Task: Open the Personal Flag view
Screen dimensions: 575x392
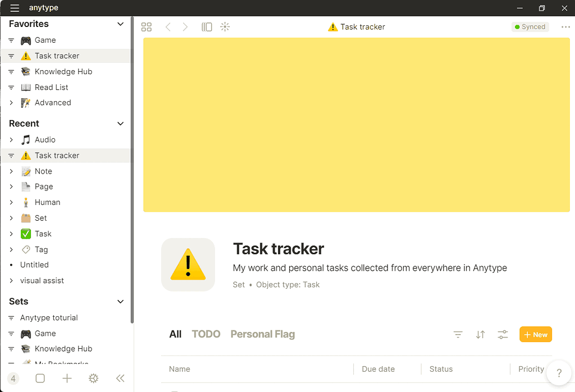Action: [x=262, y=334]
